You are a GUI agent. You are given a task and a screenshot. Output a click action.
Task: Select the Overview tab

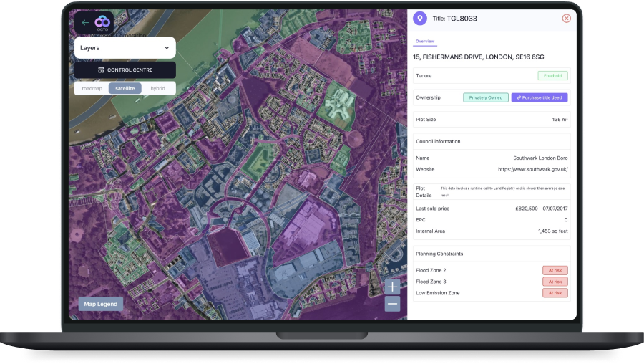pos(424,42)
